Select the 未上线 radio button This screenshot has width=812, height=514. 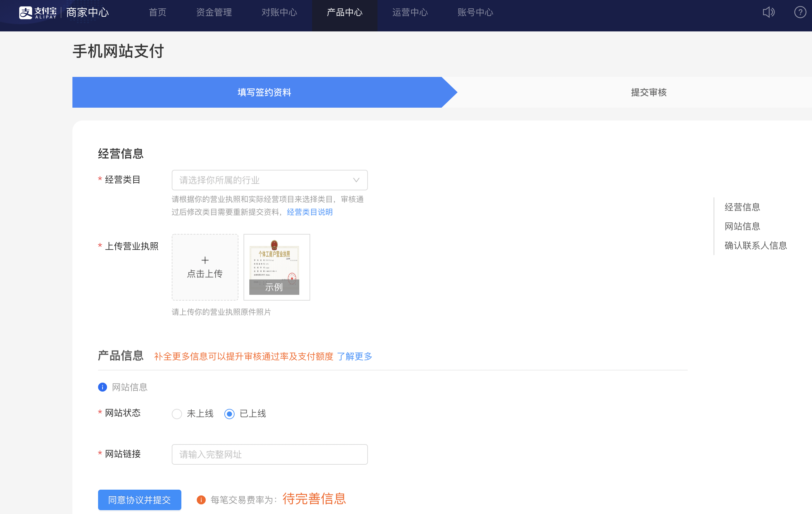pyautogui.click(x=177, y=414)
